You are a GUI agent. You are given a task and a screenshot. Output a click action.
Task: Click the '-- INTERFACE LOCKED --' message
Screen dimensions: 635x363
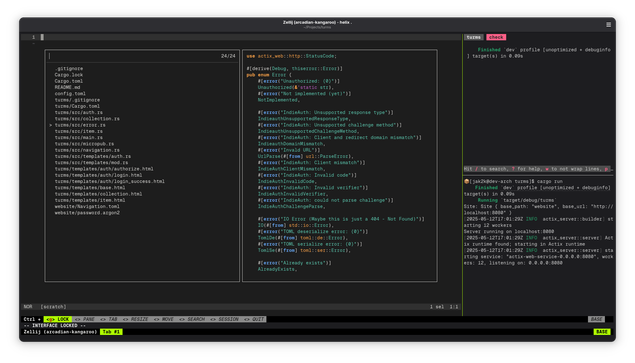click(55, 326)
